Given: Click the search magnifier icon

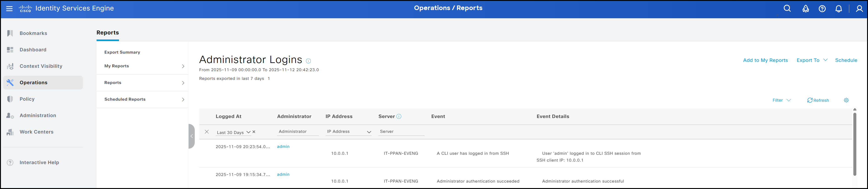Looking at the screenshot, I should [787, 9].
